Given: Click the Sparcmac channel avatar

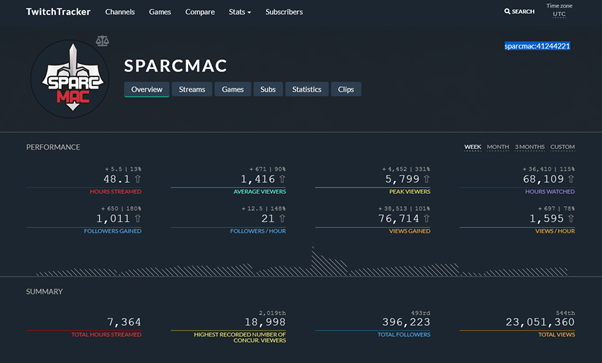Looking at the screenshot, I should point(69,79).
